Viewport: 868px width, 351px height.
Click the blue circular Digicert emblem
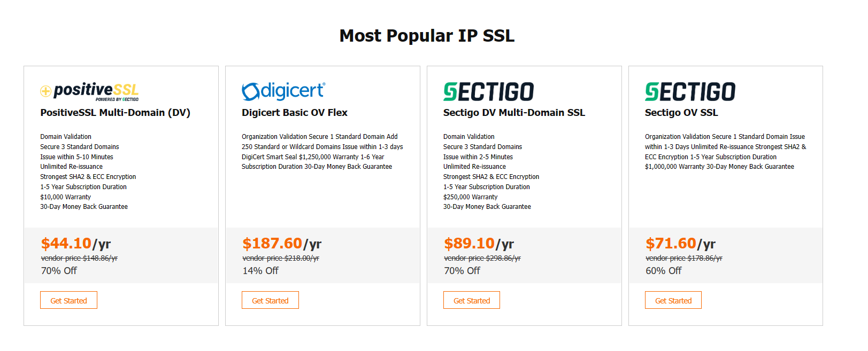tap(249, 91)
